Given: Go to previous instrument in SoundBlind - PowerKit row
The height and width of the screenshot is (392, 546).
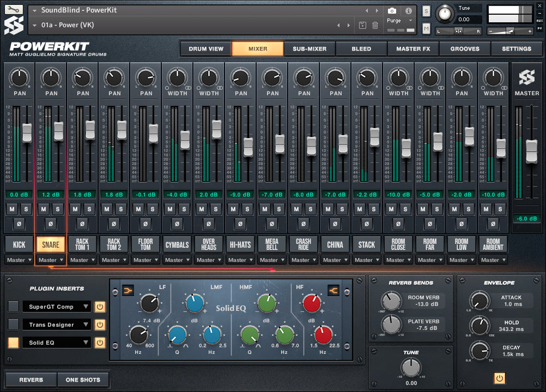Looking at the screenshot, I should 367,10.
